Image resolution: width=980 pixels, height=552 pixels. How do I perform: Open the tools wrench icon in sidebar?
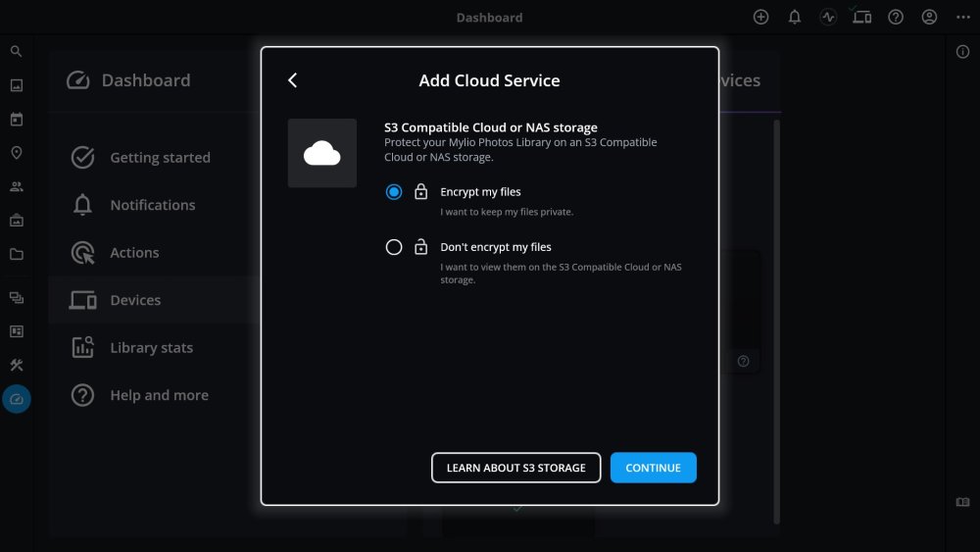(17, 365)
